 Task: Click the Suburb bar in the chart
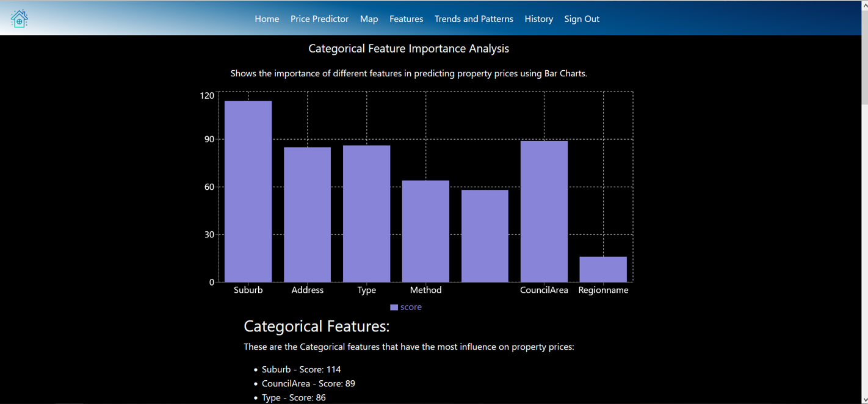[x=248, y=191]
